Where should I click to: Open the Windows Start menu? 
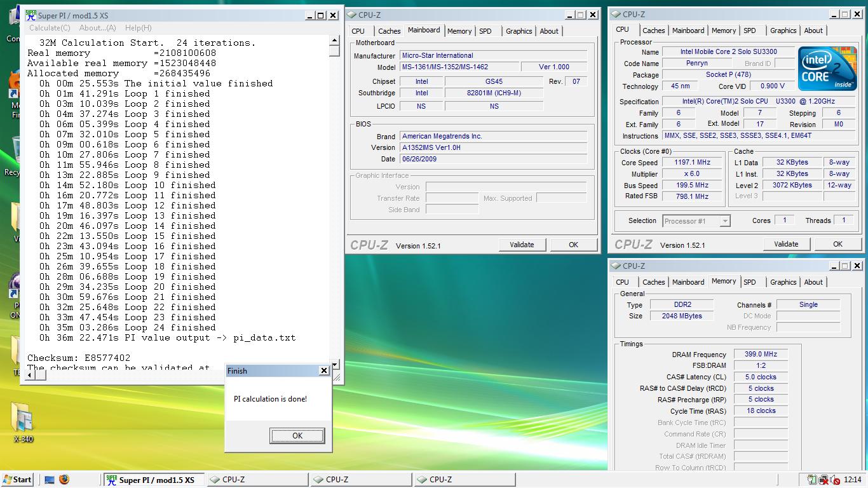pyautogui.click(x=17, y=480)
